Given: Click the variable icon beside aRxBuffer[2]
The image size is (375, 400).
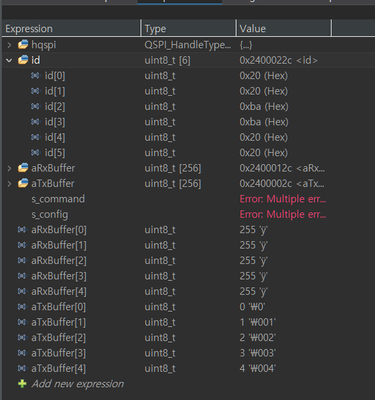Looking at the screenshot, I should pos(22,261).
